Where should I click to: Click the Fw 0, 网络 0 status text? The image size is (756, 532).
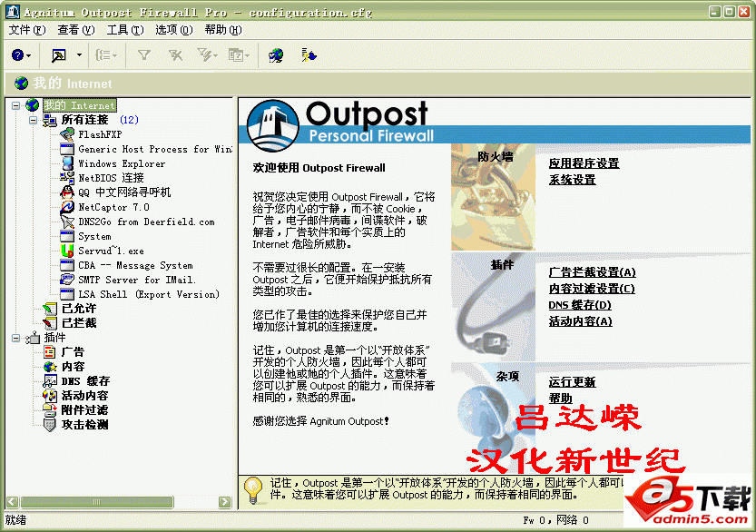556,520
